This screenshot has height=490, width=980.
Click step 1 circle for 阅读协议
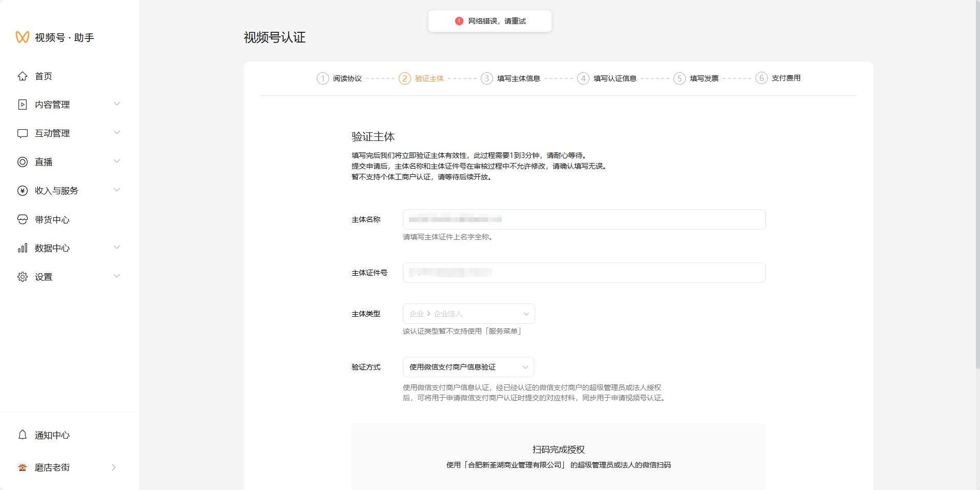pyautogui.click(x=323, y=78)
